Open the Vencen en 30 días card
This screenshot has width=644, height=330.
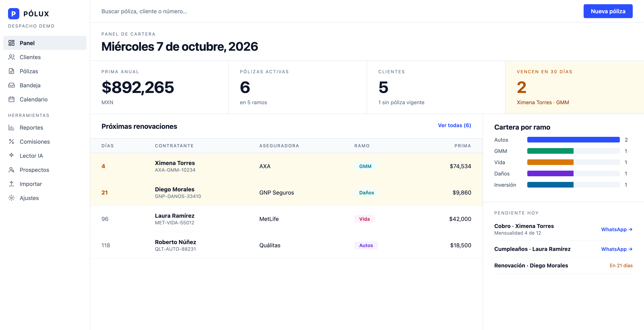(575, 87)
